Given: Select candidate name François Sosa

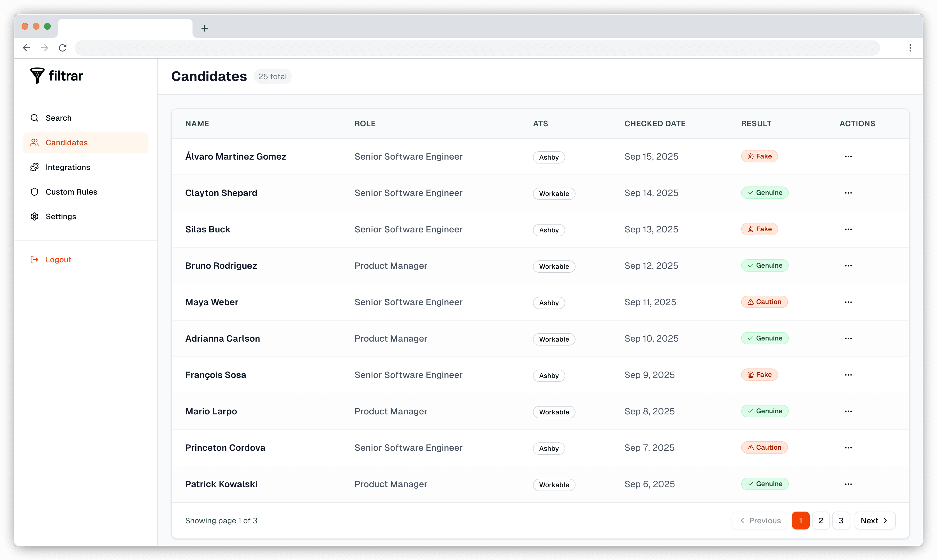Looking at the screenshot, I should (215, 375).
